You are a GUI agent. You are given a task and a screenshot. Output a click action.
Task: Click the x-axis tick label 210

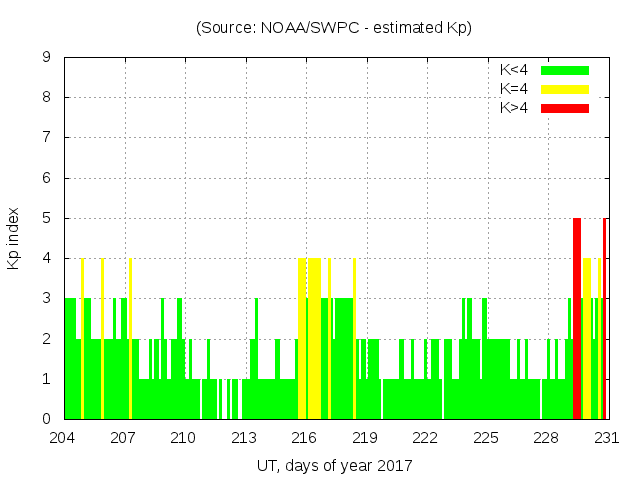[x=183, y=438]
